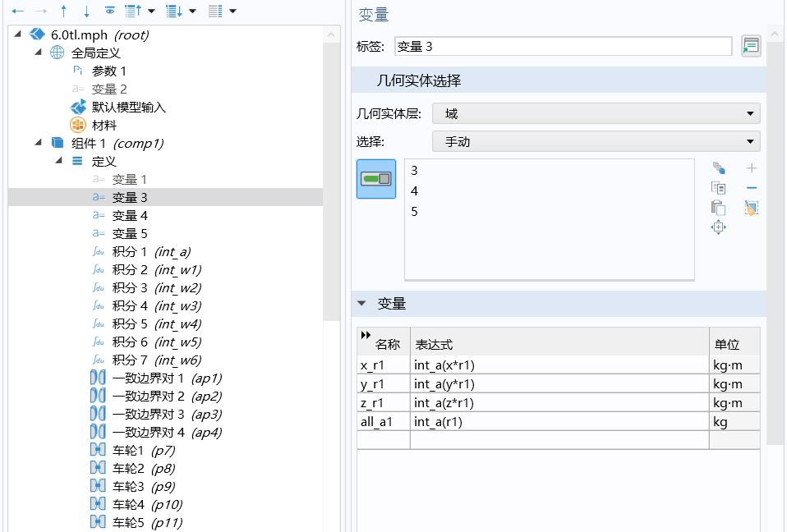Viewport: 787px width, 532px height.
Task: Click the 积分 1 (int_a) integration icon
Action: click(99, 252)
